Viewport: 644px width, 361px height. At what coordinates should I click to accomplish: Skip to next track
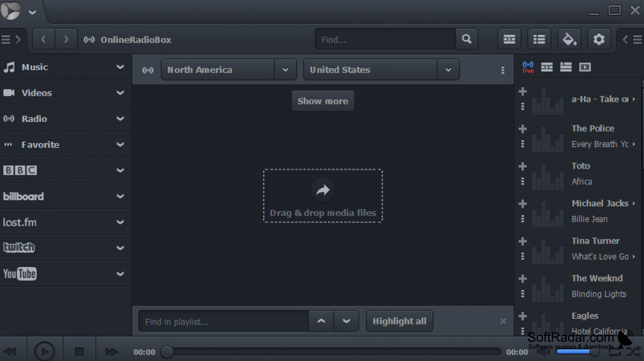coord(111,351)
